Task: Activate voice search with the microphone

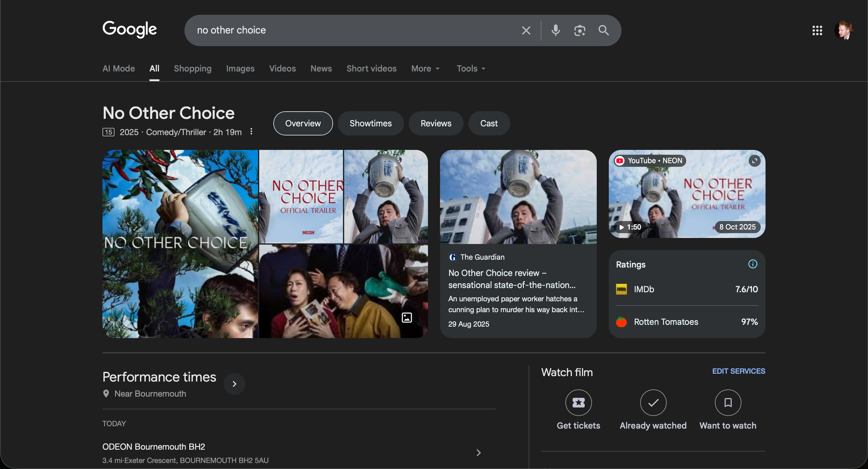Action: click(555, 30)
